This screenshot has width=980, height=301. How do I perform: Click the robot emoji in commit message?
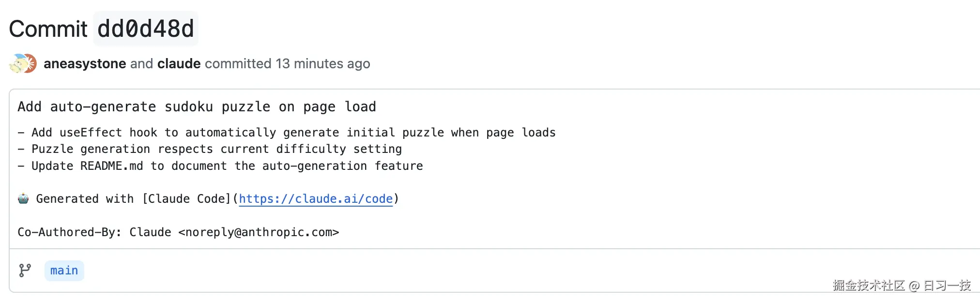pyautogui.click(x=23, y=198)
